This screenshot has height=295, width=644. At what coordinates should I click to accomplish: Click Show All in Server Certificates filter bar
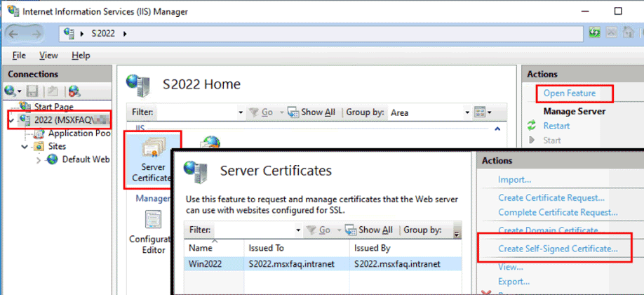click(x=369, y=230)
